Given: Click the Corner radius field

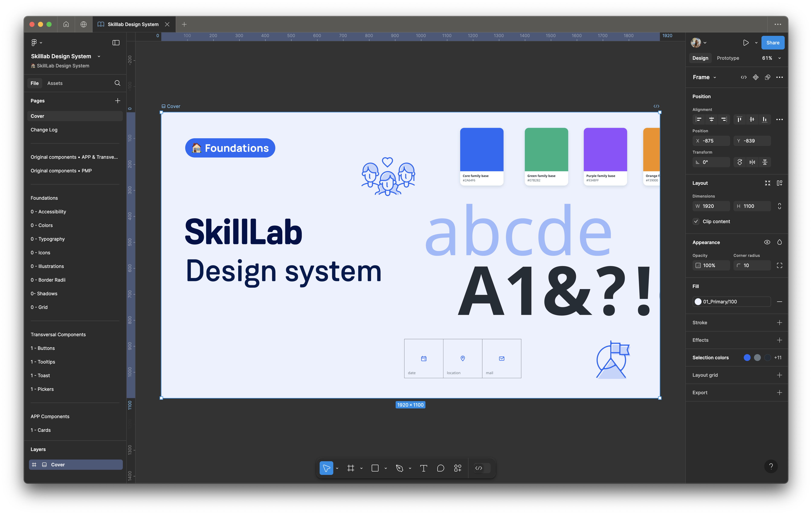Looking at the screenshot, I should 752,265.
